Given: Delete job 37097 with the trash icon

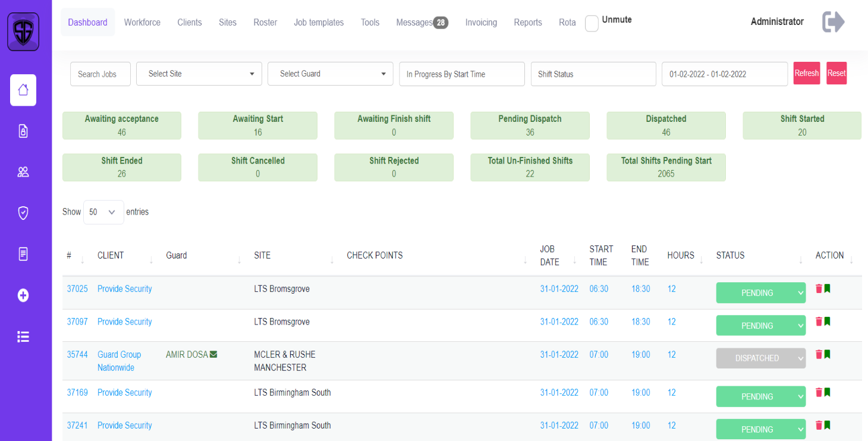Looking at the screenshot, I should point(819,321).
